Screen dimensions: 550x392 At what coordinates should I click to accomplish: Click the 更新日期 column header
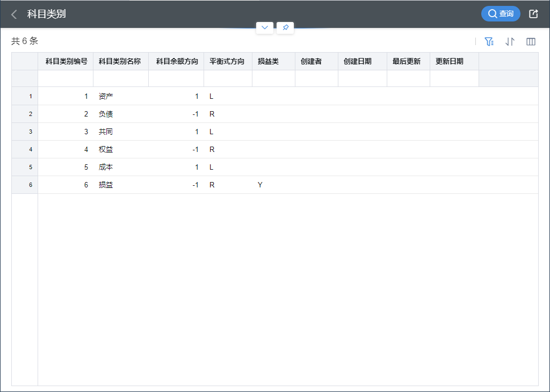click(x=454, y=61)
